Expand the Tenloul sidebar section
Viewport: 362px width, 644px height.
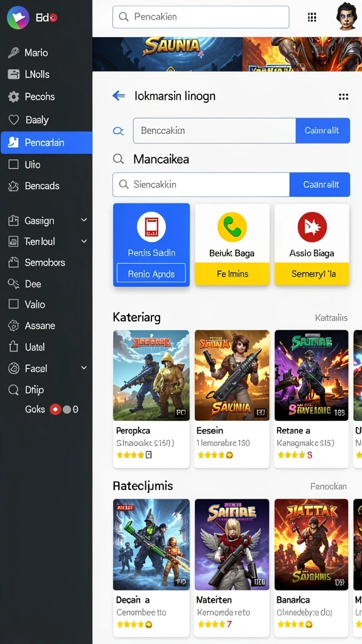tap(84, 241)
